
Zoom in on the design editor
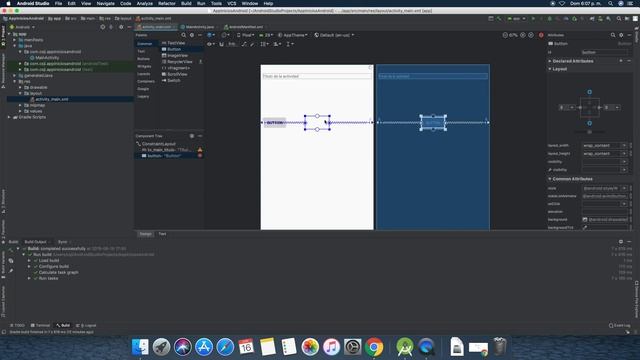click(523, 35)
